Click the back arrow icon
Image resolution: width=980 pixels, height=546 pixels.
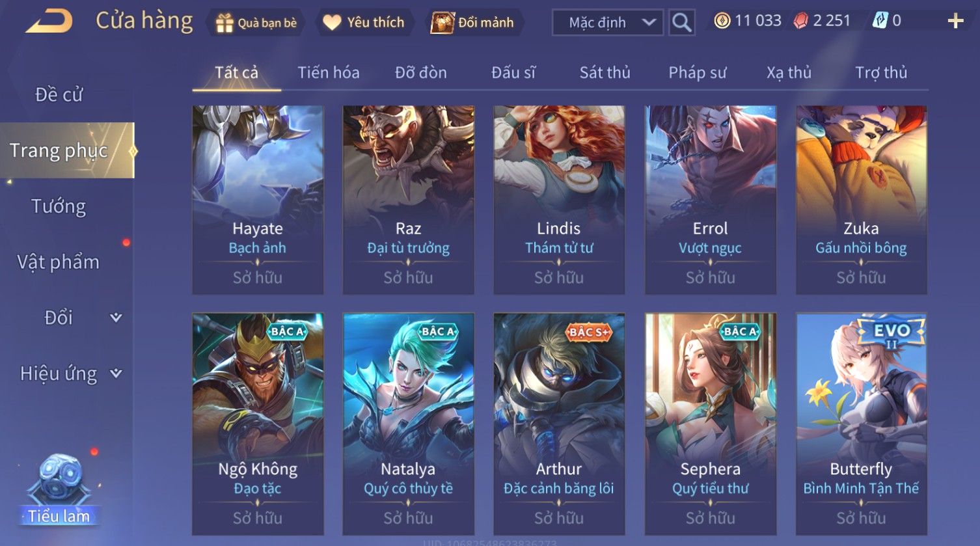tap(49, 21)
